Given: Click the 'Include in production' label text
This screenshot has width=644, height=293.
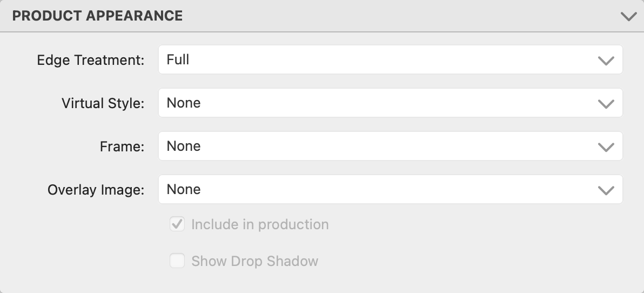Looking at the screenshot, I should pyautogui.click(x=260, y=224).
